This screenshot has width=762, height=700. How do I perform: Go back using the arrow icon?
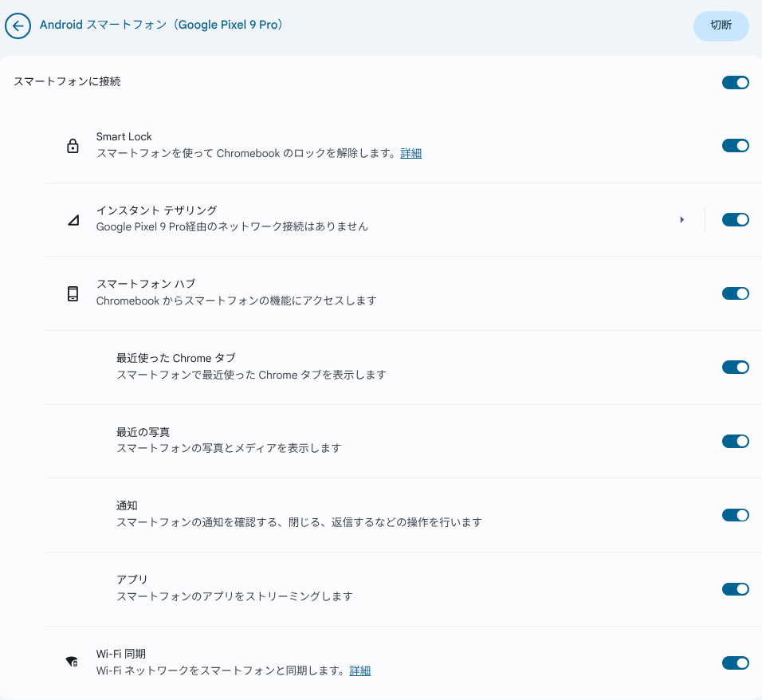(18, 26)
